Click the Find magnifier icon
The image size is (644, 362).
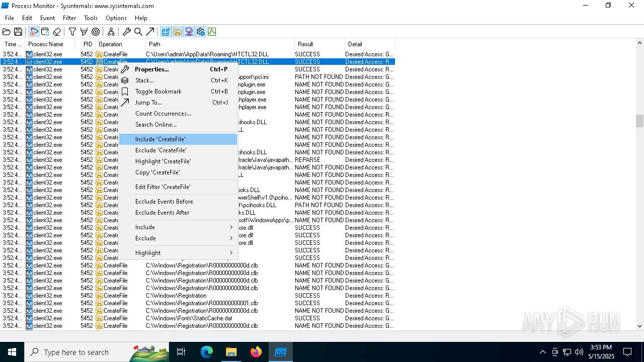138,32
